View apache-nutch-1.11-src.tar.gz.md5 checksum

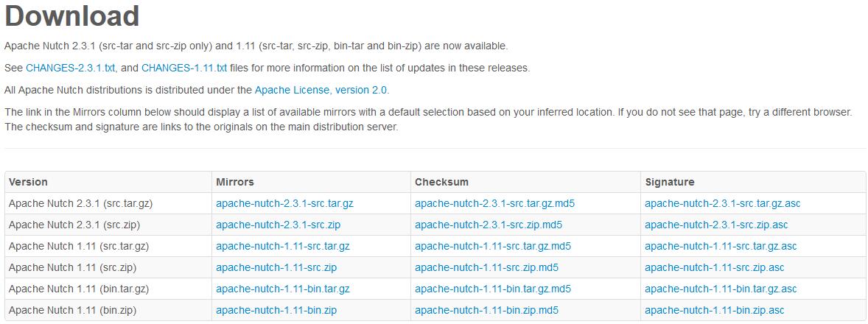click(493, 246)
